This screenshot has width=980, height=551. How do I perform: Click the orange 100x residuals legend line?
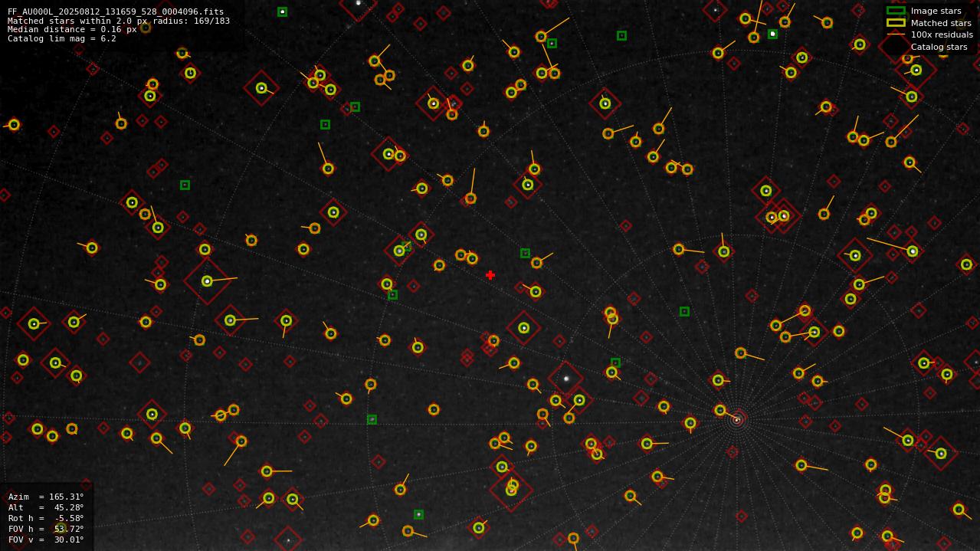(x=896, y=34)
